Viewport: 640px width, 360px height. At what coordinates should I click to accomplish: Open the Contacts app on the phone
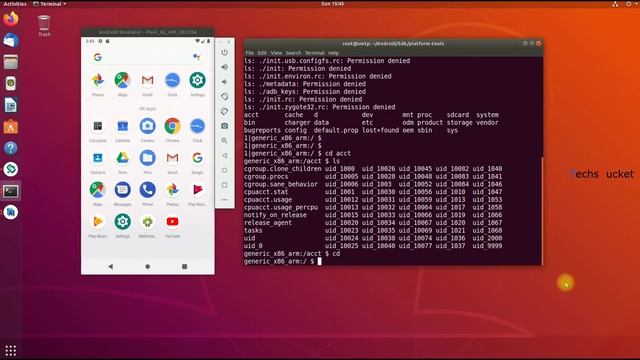pyautogui.click(x=98, y=158)
